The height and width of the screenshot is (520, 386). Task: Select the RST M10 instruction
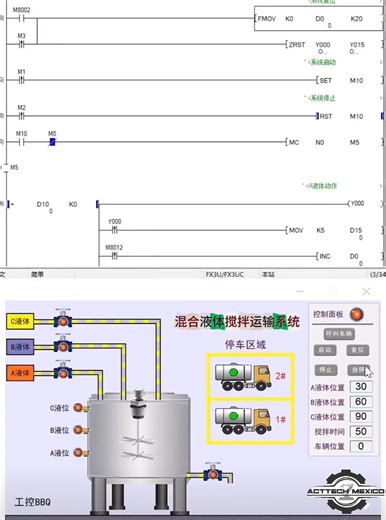tap(349, 116)
